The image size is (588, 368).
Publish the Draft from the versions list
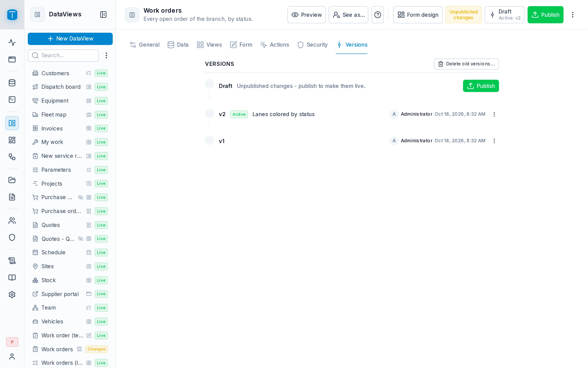481,86
